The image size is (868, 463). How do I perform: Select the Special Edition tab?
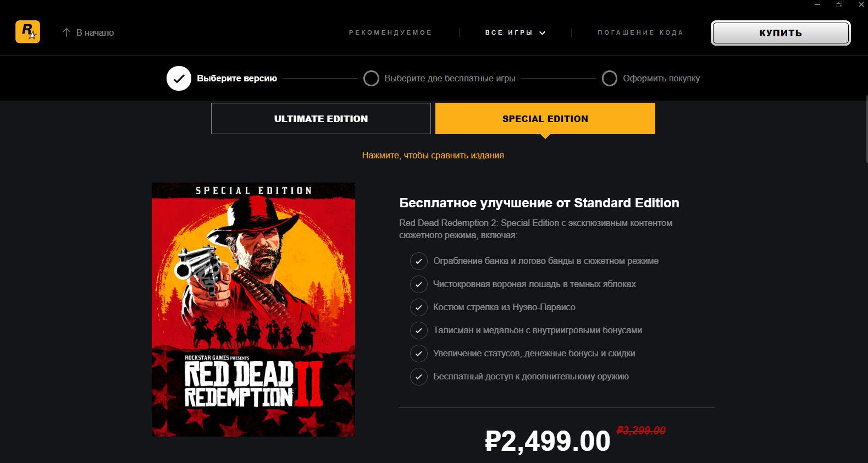[x=545, y=119]
